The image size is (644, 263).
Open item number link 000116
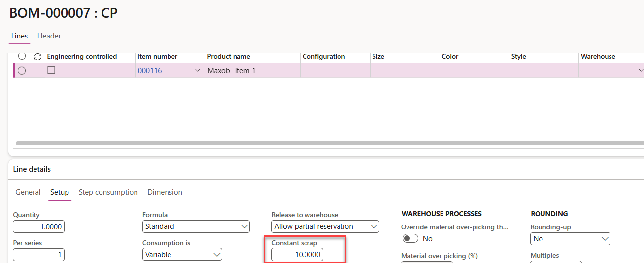click(x=150, y=71)
